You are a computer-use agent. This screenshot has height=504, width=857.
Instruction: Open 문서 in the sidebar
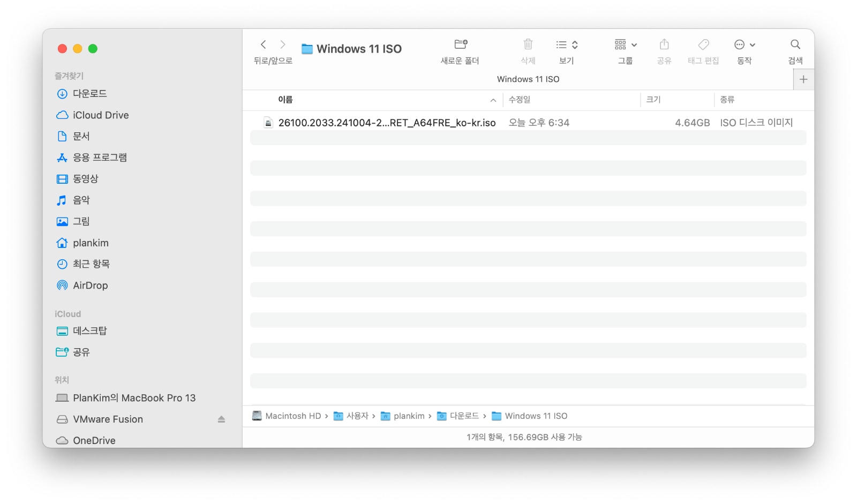(81, 136)
